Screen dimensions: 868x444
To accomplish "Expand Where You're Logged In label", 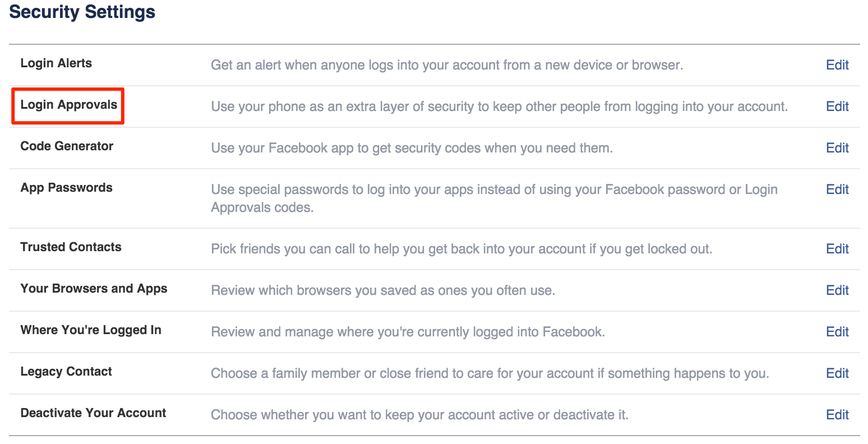I will [91, 330].
